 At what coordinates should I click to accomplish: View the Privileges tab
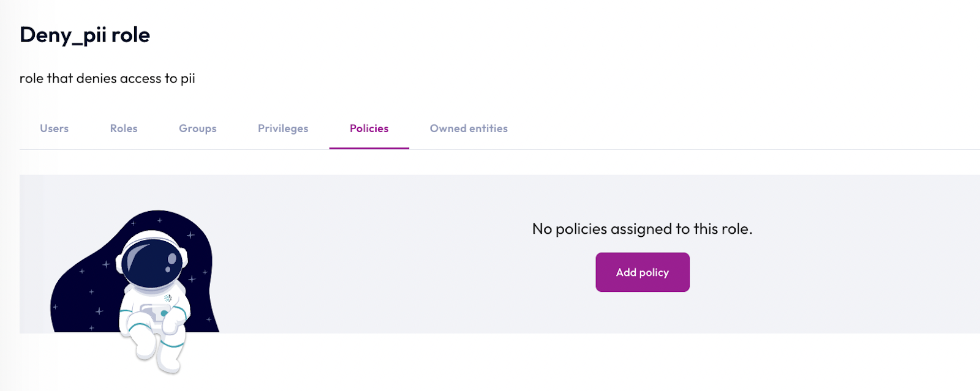282,128
